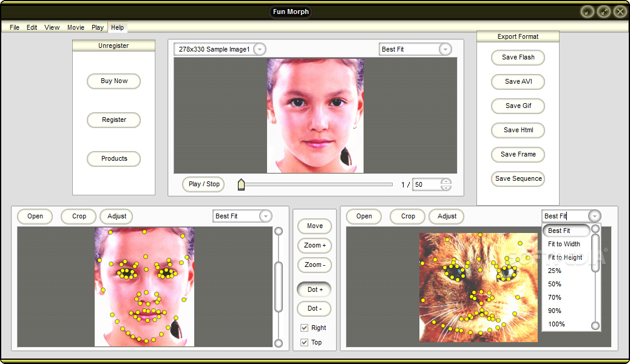Click the Buy Now button
This screenshot has height=364, width=630.
[113, 81]
